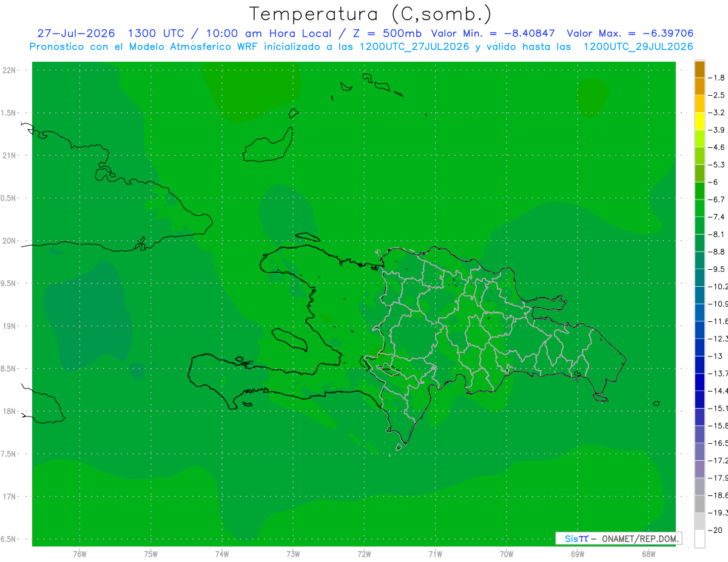
Task: Click the "69W" longitude label
Action: tap(578, 554)
